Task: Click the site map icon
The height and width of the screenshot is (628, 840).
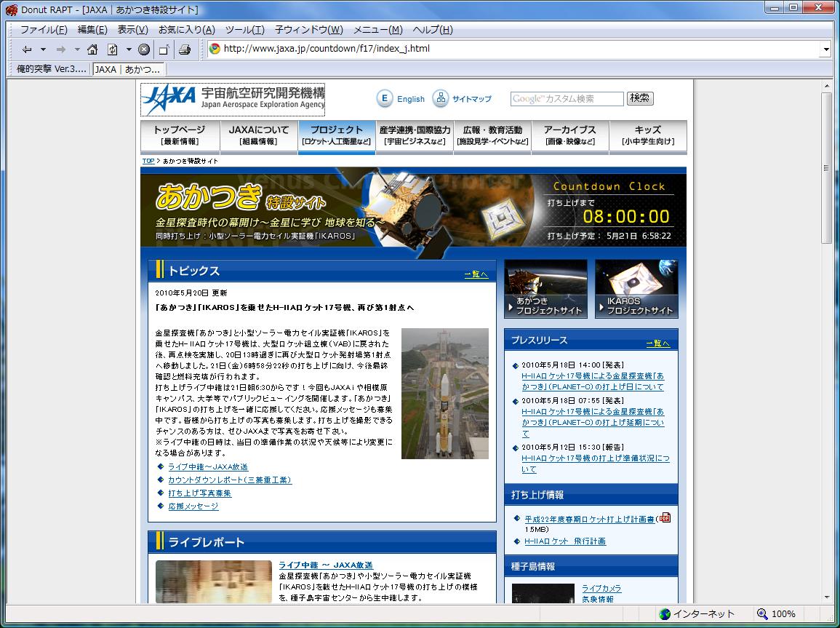Action: pyautogui.click(x=440, y=98)
